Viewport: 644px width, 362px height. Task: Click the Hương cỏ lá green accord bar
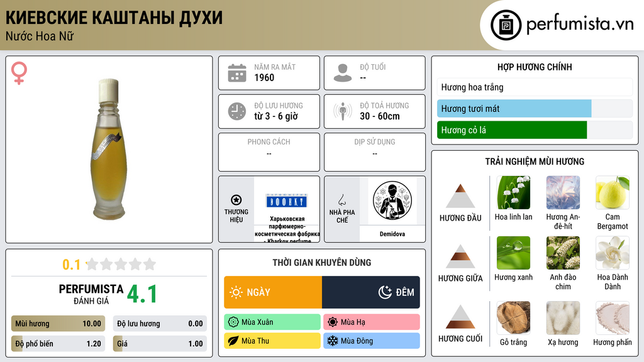pos(535,130)
